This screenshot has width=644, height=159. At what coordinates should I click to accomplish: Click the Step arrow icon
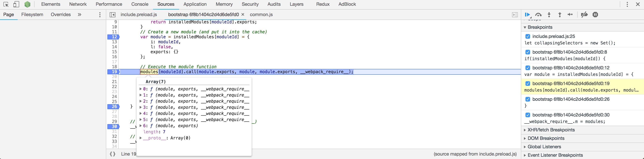point(570,15)
